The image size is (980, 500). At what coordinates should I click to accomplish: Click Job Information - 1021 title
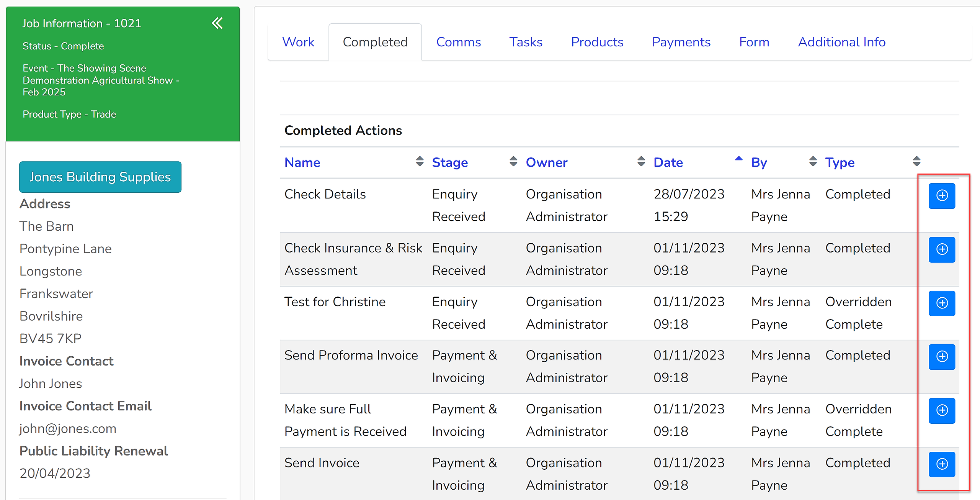point(82,23)
